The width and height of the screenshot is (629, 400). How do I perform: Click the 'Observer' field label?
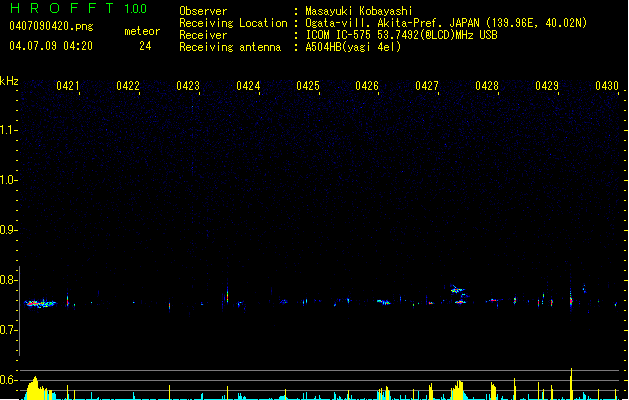[x=203, y=11]
